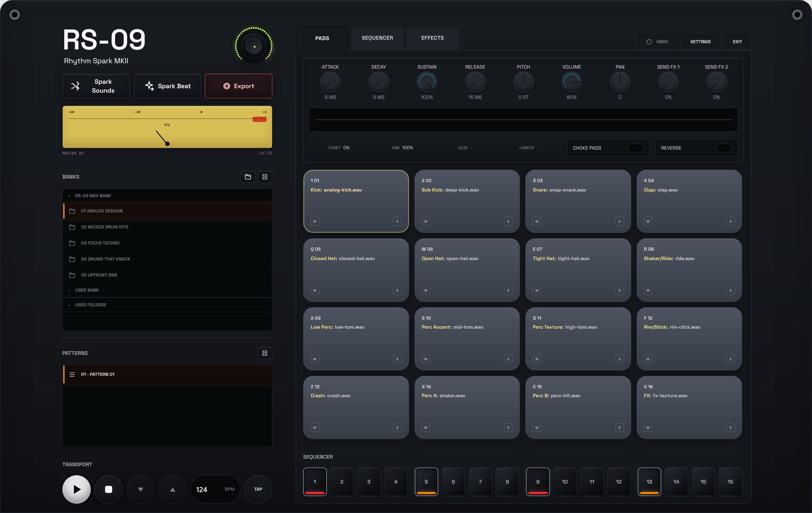Decrease tempo with the down arrow
Image resolution: width=812 pixels, height=513 pixels.
coord(141,489)
